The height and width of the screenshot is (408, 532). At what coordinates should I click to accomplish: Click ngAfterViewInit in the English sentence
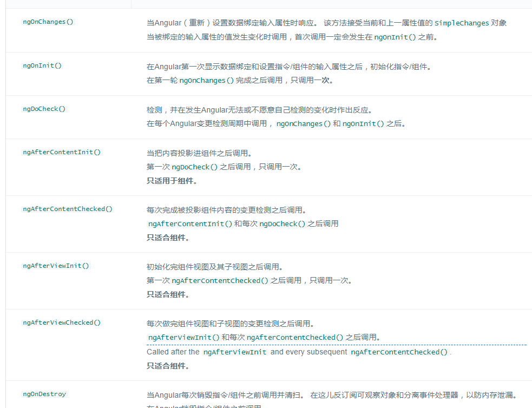235,352
